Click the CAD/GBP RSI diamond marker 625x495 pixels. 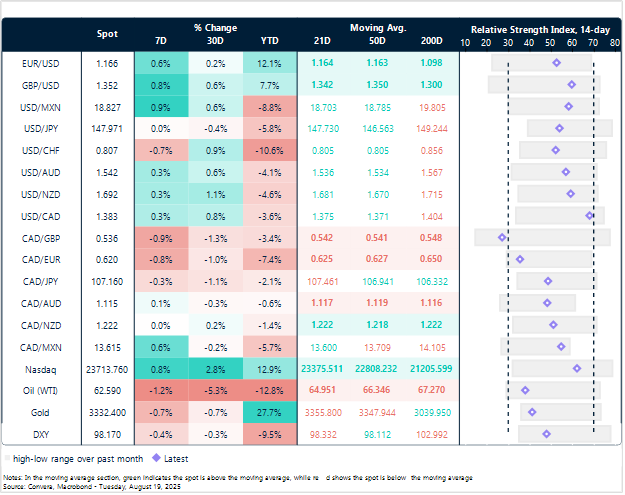tap(502, 237)
